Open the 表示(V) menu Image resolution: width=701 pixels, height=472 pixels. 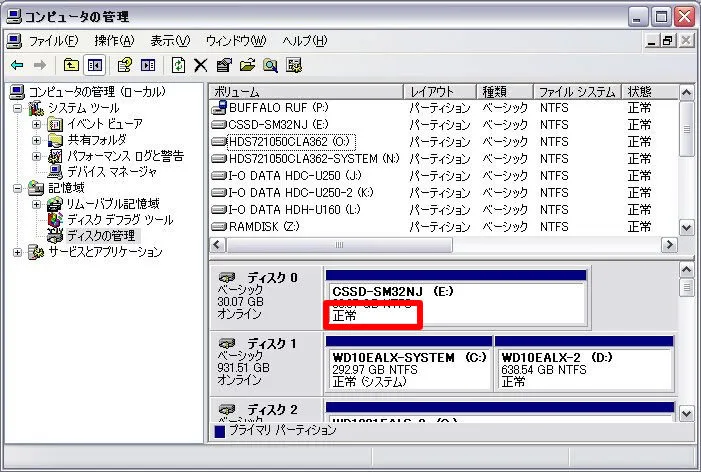pos(170,41)
